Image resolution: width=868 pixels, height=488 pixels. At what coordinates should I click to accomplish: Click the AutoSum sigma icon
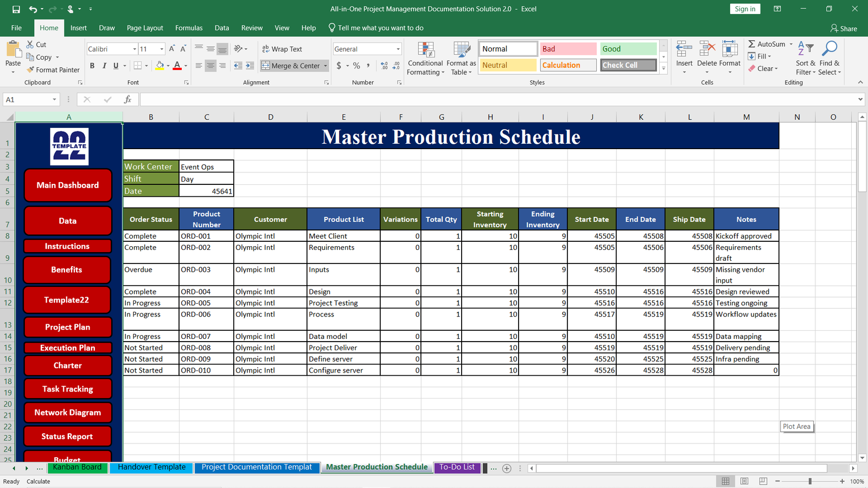(x=751, y=44)
